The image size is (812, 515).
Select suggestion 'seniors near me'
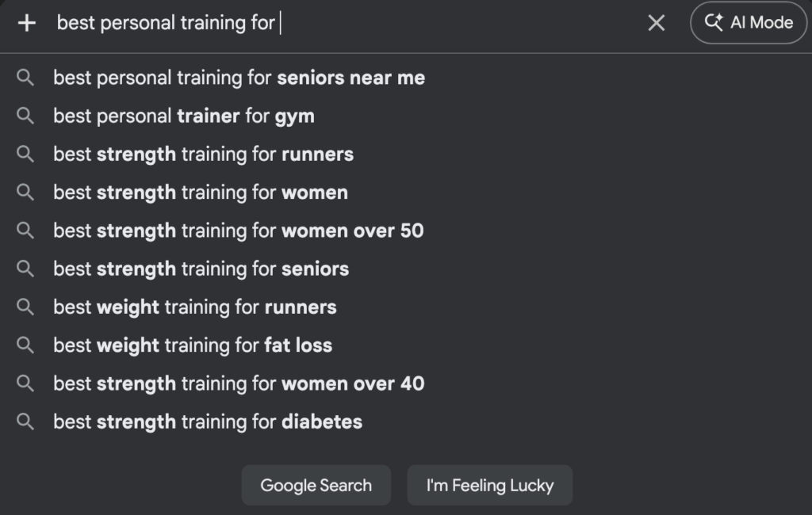click(239, 78)
